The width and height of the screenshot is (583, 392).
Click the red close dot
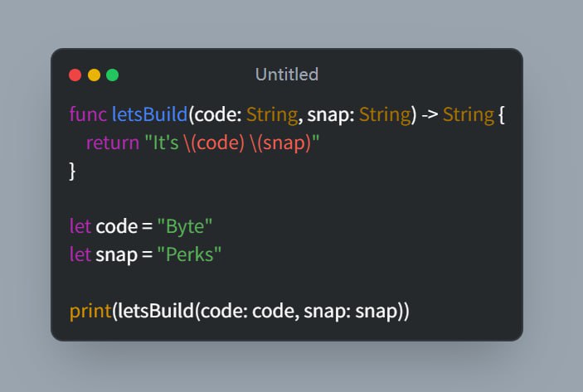pos(75,75)
